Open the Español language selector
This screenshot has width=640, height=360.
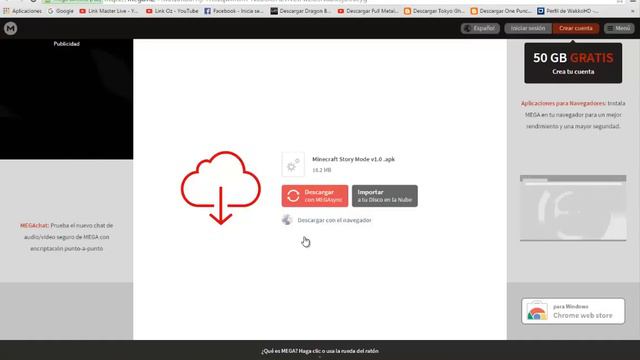point(480,28)
